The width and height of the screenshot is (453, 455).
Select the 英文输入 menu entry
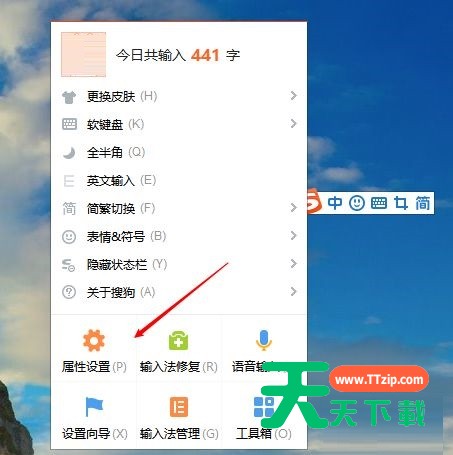(178, 180)
